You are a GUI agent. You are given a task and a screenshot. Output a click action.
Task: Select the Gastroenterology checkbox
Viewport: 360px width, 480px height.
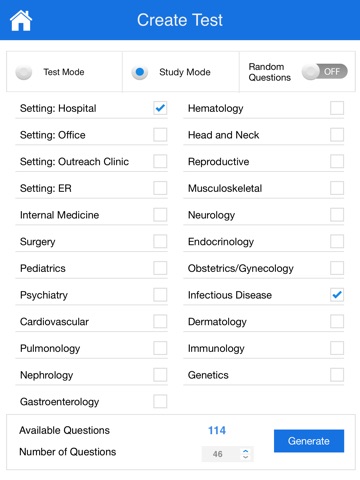[x=160, y=401]
